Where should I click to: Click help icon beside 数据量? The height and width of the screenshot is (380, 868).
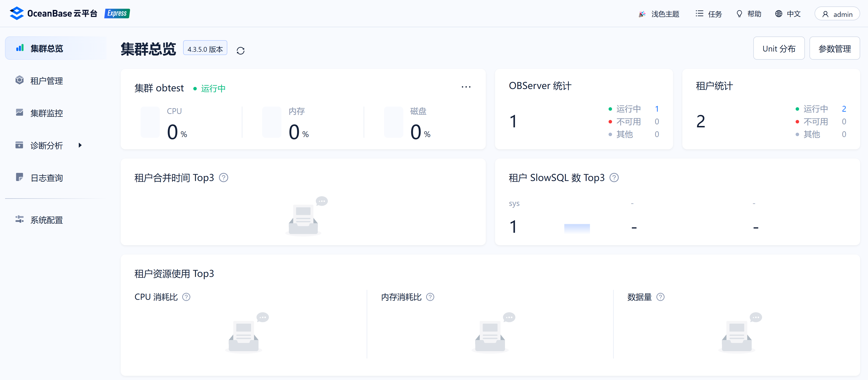[660, 297]
